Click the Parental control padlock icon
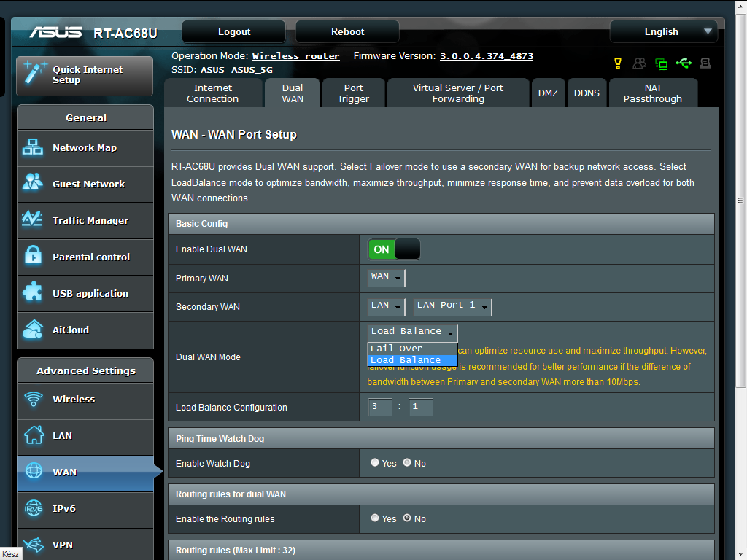 pos(33,256)
